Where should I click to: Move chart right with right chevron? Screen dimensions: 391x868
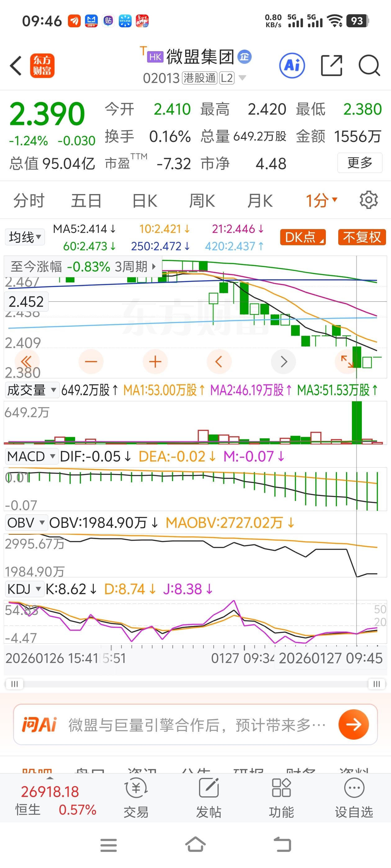(x=283, y=361)
